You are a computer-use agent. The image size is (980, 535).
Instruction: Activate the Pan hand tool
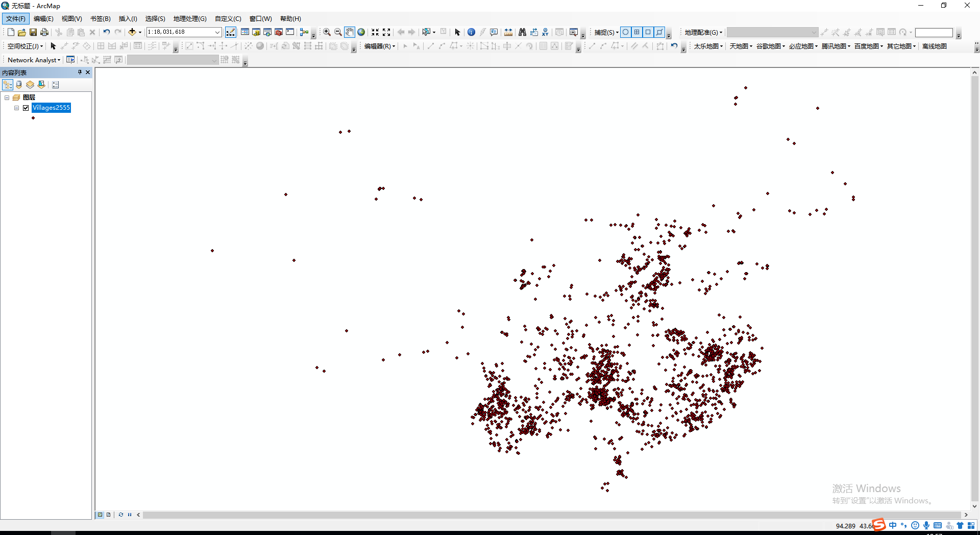(x=349, y=32)
